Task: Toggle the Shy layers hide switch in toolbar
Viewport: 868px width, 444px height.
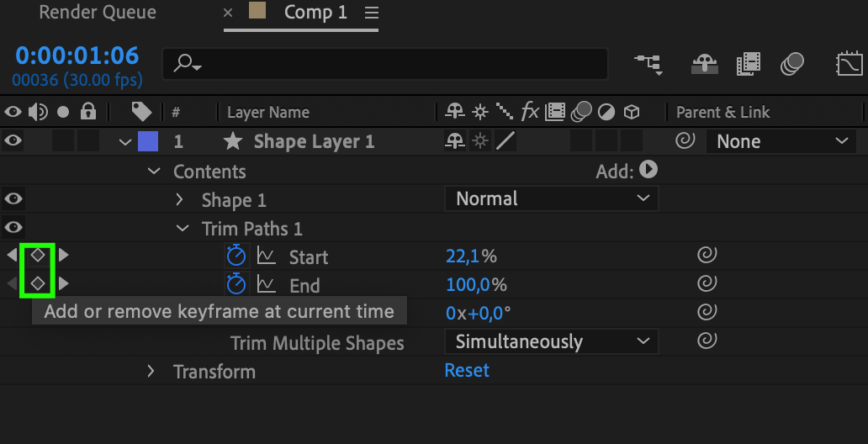Action: click(x=705, y=64)
